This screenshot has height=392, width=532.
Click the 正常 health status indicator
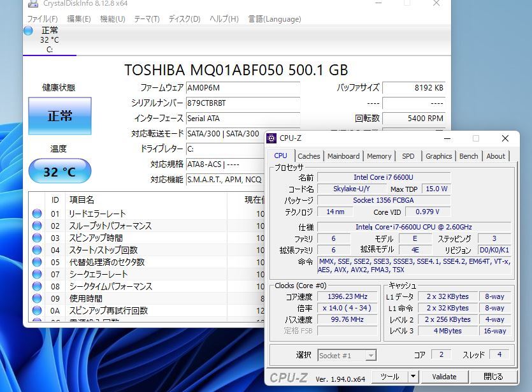(x=59, y=115)
